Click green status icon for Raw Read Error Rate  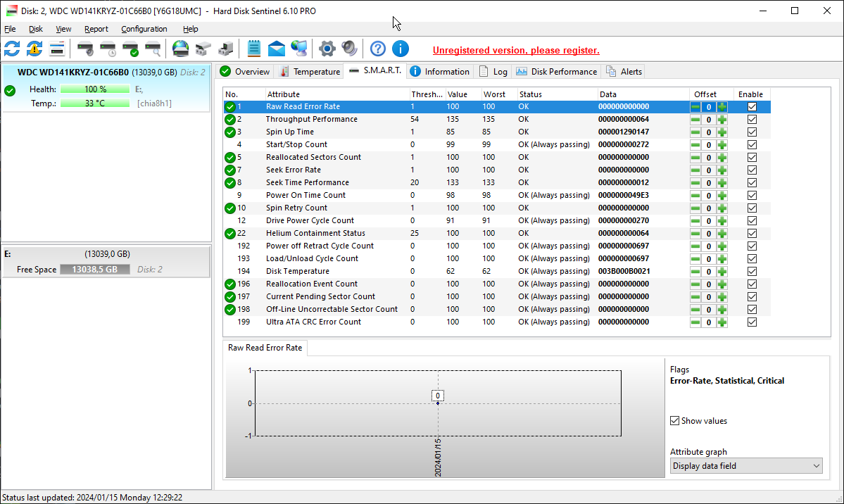point(230,106)
